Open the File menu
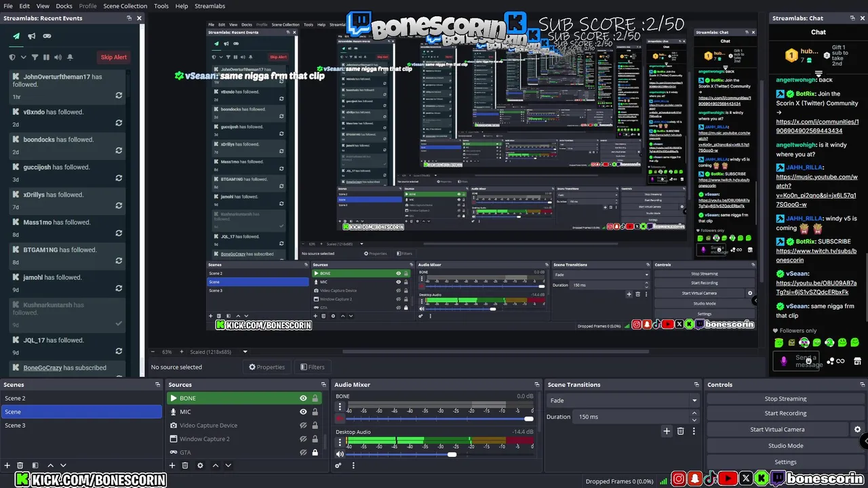868x488 pixels. coord(8,6)
